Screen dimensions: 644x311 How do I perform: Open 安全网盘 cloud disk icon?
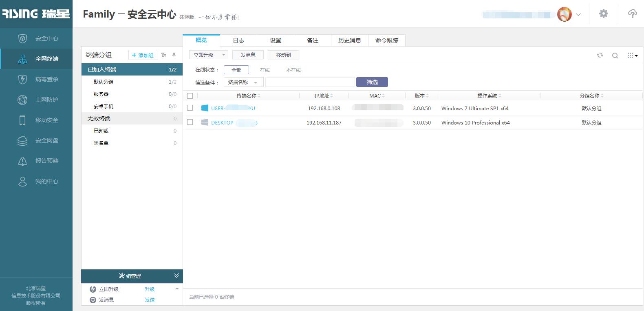coord(22,140)
